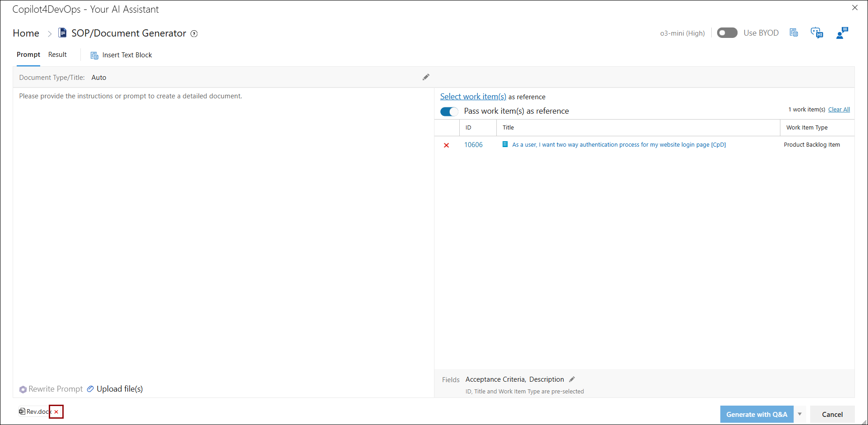Click the help icon beside SOP/Document Generator
Image resolution: width=868 pixels, height=425 pixels.
194,34
